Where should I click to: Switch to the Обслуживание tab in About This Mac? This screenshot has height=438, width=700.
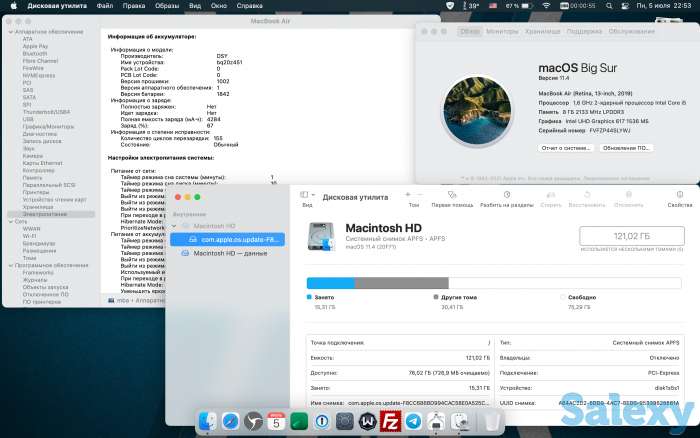tap(632, 32)
